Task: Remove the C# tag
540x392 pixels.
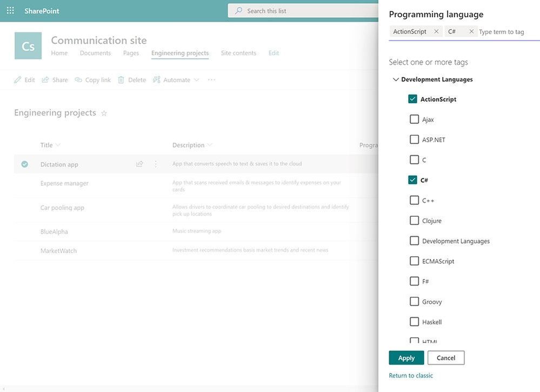Action: coord(471,31)
